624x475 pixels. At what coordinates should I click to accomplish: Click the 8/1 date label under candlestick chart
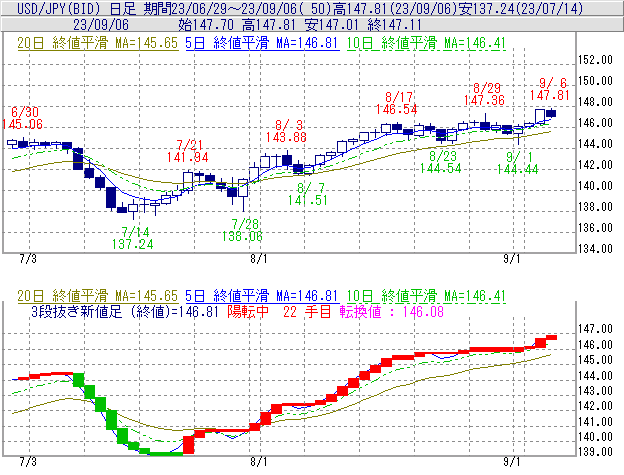259,259
